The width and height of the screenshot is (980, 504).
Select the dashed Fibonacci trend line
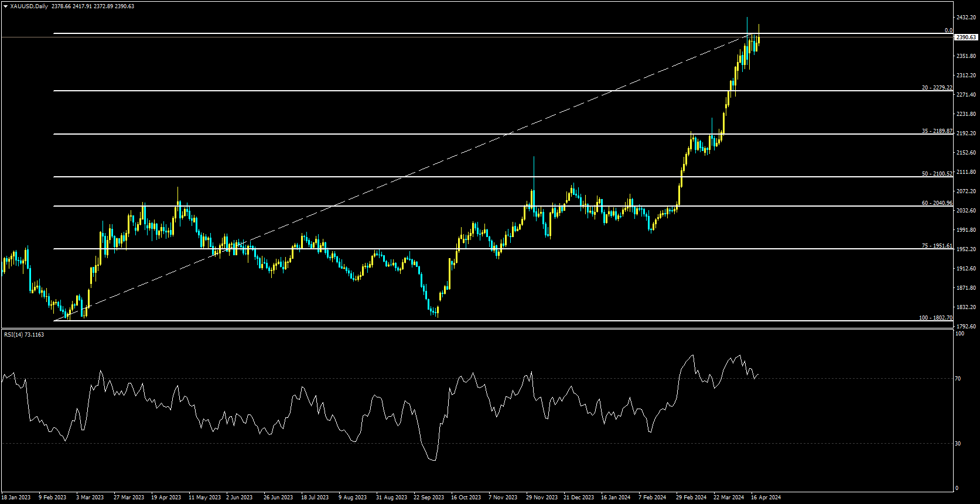tap(404, 176)
